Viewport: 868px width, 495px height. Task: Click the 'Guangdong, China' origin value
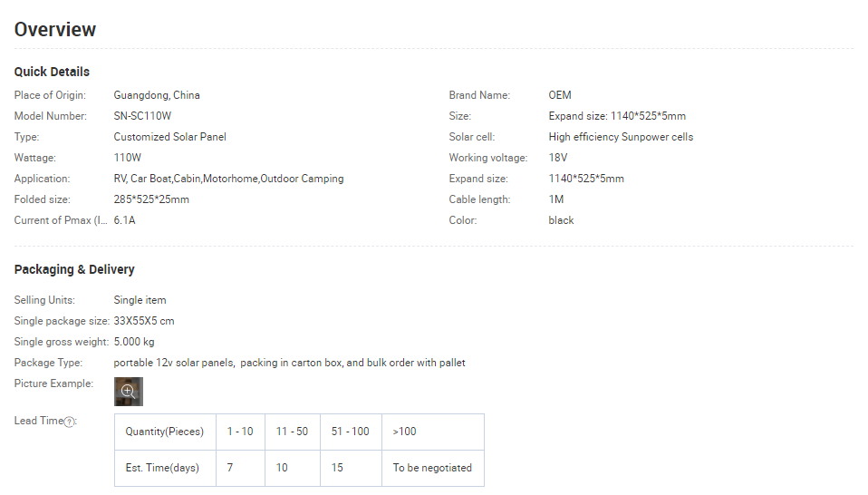[157, 95]
